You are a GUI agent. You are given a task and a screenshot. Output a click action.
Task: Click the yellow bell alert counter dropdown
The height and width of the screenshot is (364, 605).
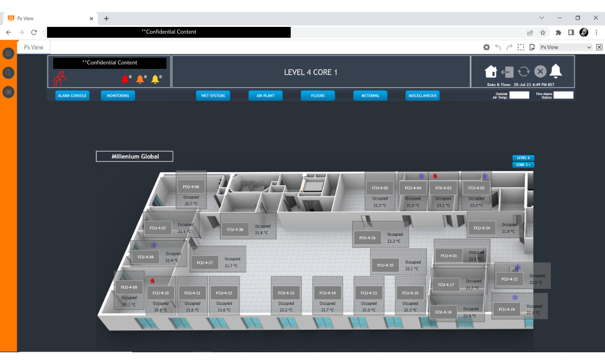tap(156, 78)
